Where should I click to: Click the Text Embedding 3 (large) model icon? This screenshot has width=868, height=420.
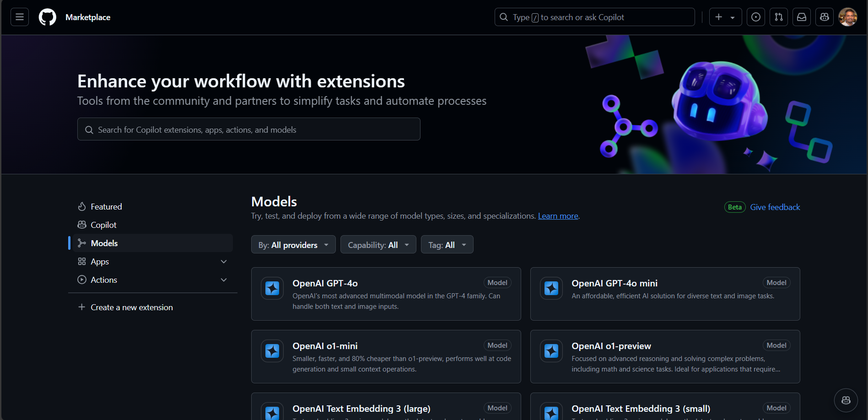coord(272,411)
